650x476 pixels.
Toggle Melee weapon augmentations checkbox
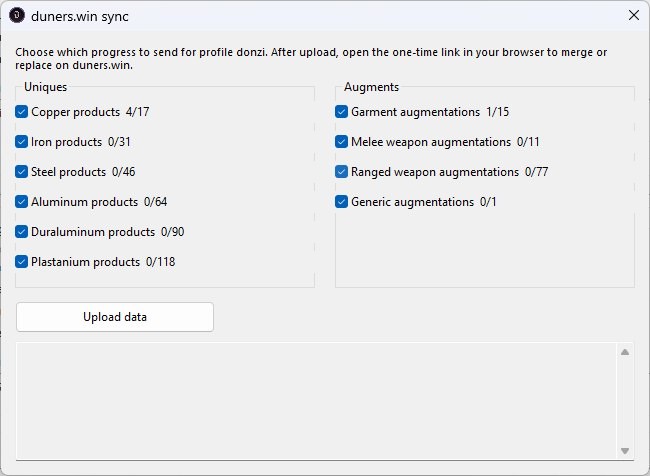(x=341, y=142)
